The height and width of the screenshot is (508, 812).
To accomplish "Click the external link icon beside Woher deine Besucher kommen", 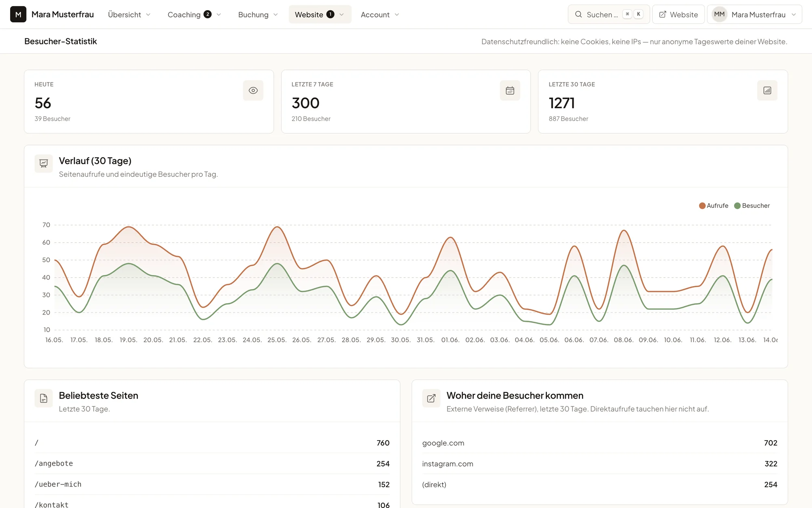I will click(x=431, y=398).
